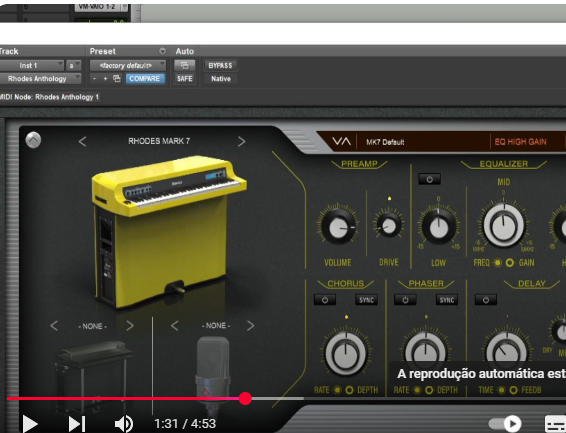The height and width of the screenshot is (433, 566).
Task: Click the video play button
Action: (x=30, y=424)
